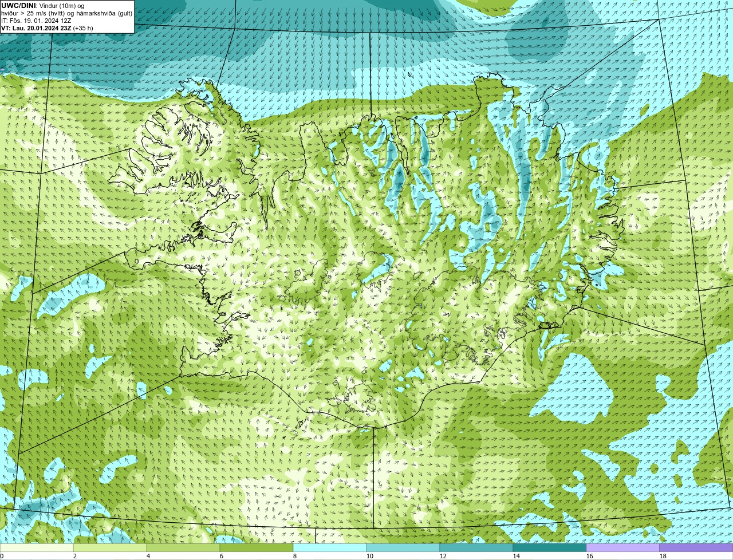Click the scale label '10'
This screenshot has height=560, width=733.
[x=370, y=556]
